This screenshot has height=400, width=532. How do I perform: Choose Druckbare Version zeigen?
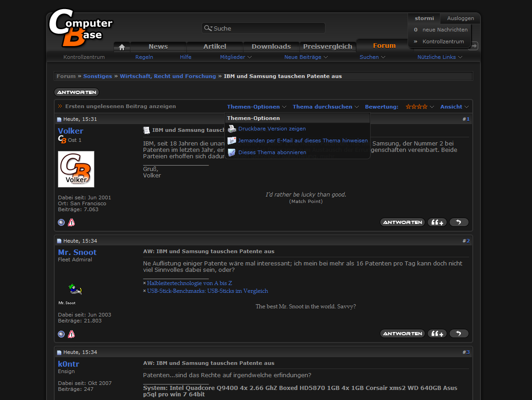[272, 129]
